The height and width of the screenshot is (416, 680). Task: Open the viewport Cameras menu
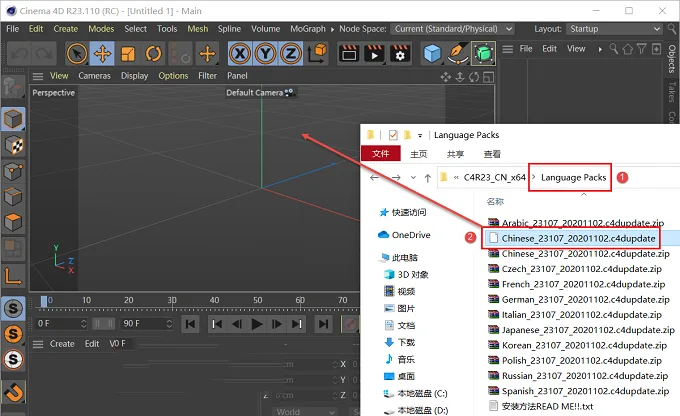tap(95, 76)
